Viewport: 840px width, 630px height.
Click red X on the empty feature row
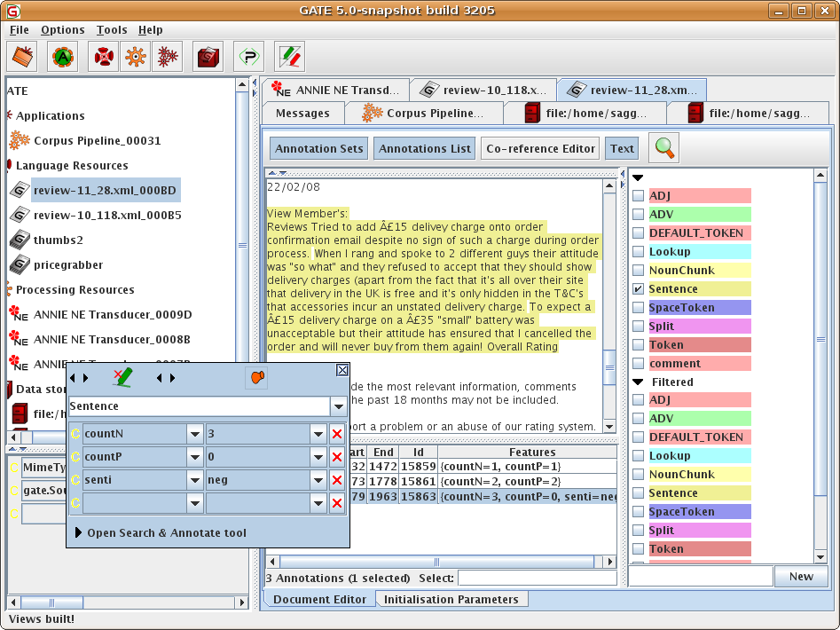point(337,502)
